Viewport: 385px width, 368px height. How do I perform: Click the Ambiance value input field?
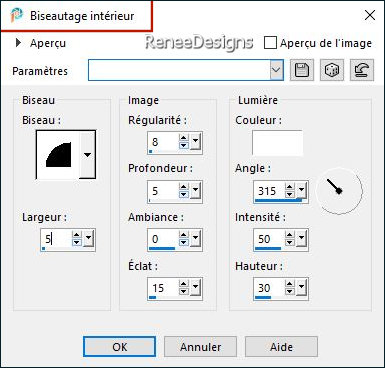[163, 239]
